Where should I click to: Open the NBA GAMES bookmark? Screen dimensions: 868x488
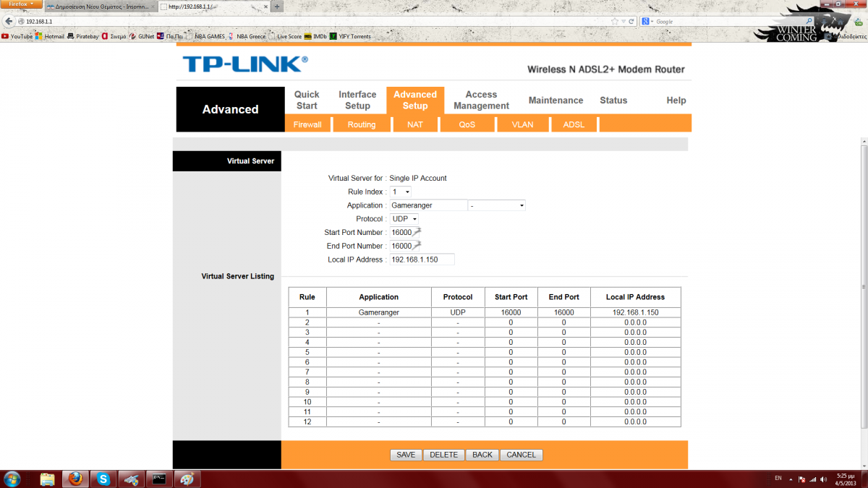[x=205, y=36]
